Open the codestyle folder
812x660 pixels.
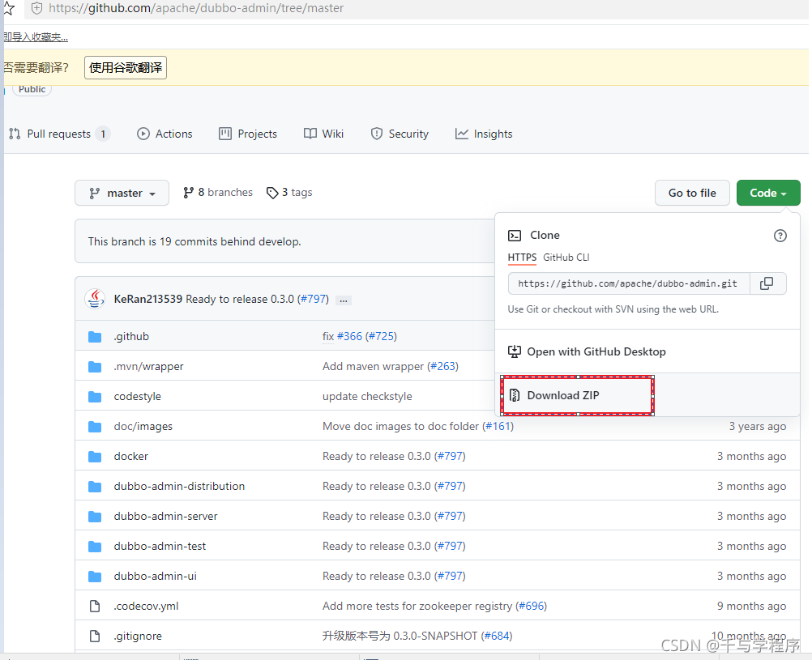137,397
